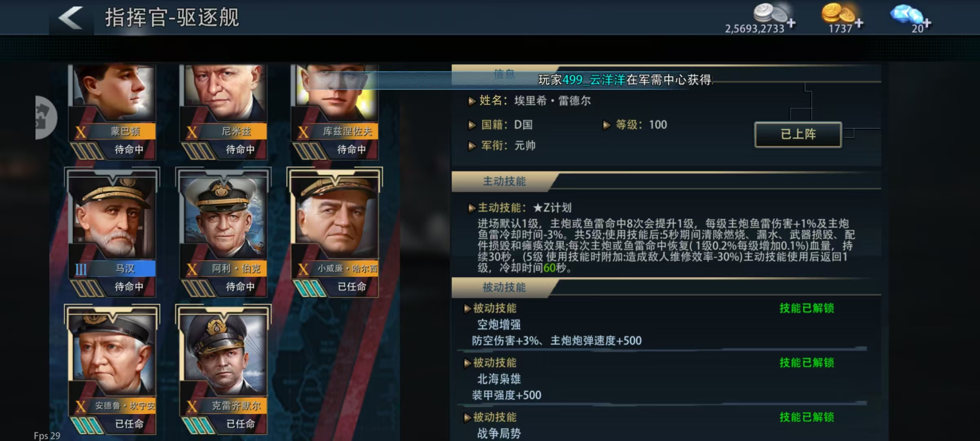Select the 库兹涅佐夫 commander card

click(335, 111)
